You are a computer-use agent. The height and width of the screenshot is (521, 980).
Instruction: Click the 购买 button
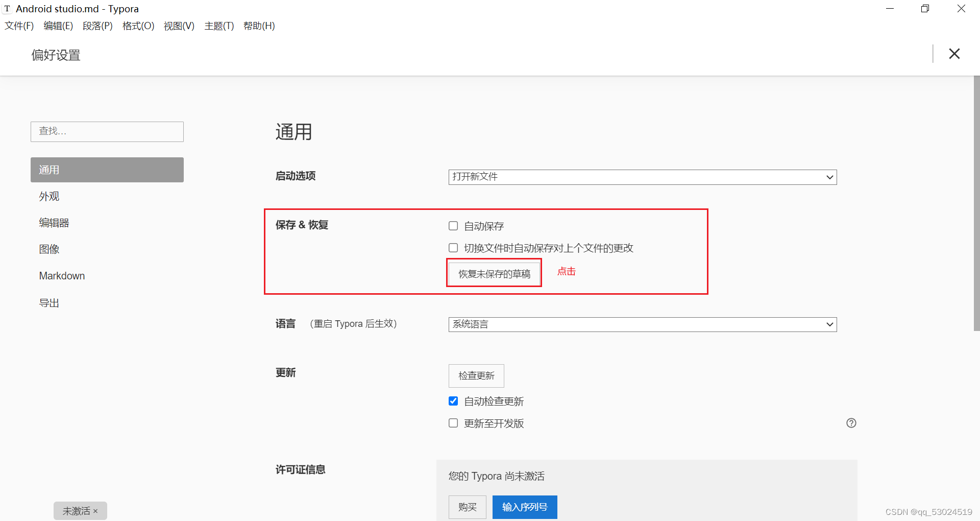point(468,507)
